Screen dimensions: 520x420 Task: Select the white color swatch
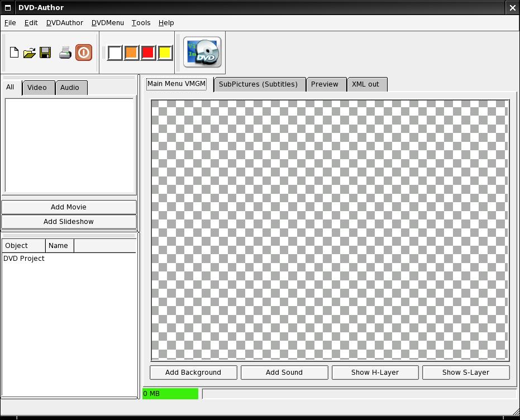click(x=115, y=52)
